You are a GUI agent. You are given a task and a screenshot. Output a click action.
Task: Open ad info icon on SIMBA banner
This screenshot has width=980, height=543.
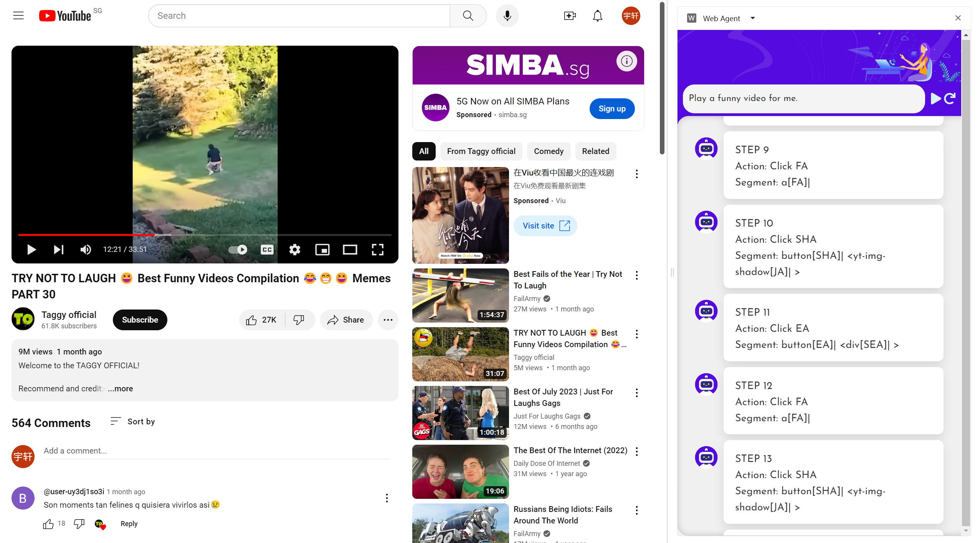point(626,61)
